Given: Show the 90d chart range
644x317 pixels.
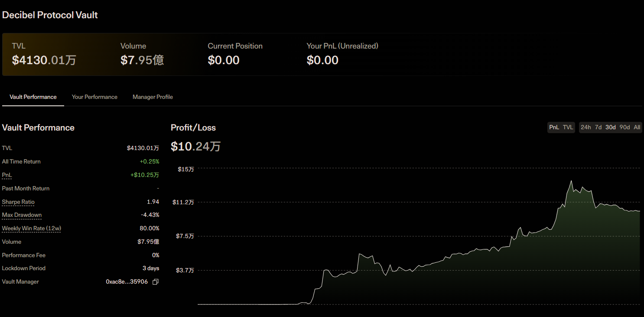Looking at the screenshot, I should (624, 127).
